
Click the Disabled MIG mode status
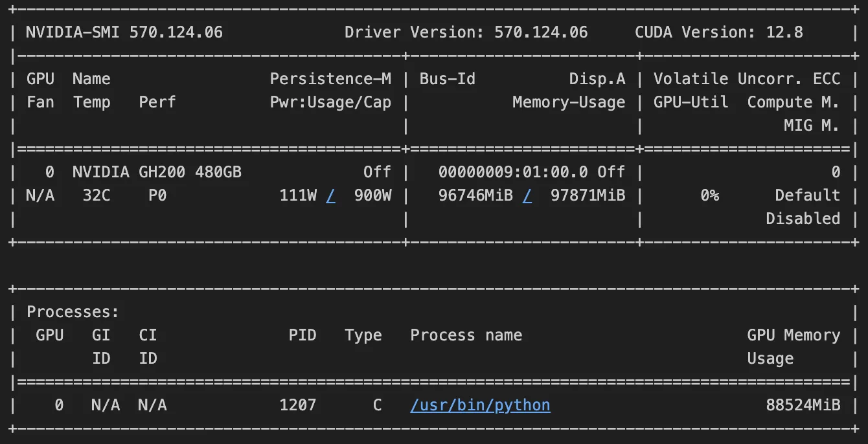click(x=803, y=219)
